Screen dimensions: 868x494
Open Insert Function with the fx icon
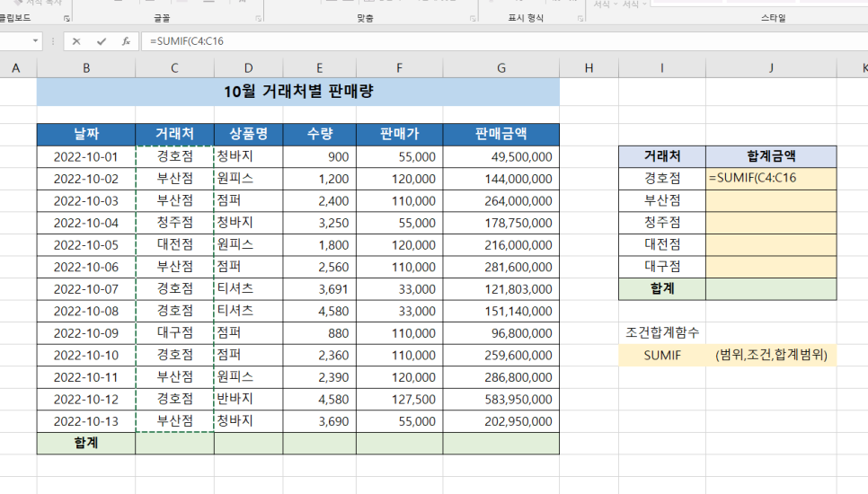click(126, 41)
